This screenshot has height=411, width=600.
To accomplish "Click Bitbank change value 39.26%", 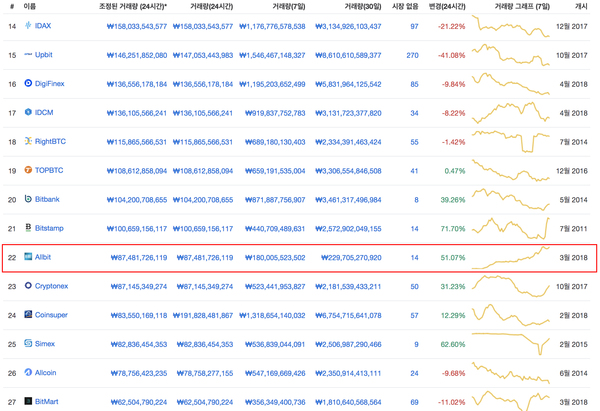I will [x=453, y=200].
